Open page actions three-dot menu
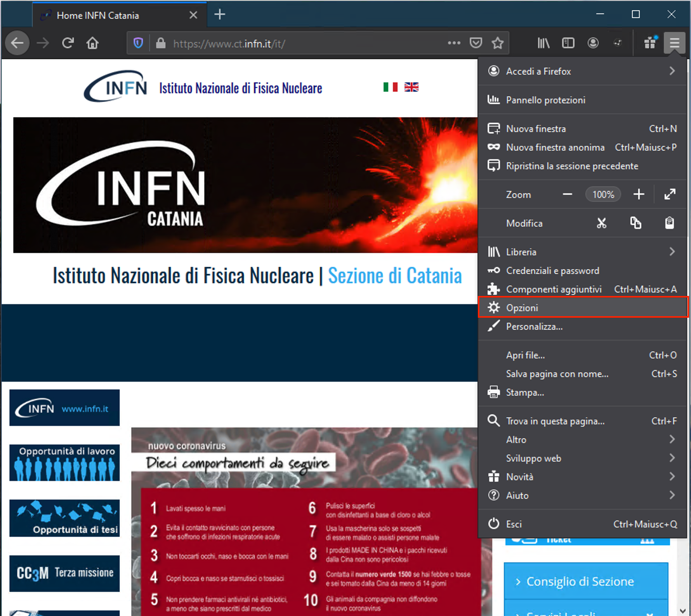This screenshot has width=691, height=616. click(x=454, y=43)
